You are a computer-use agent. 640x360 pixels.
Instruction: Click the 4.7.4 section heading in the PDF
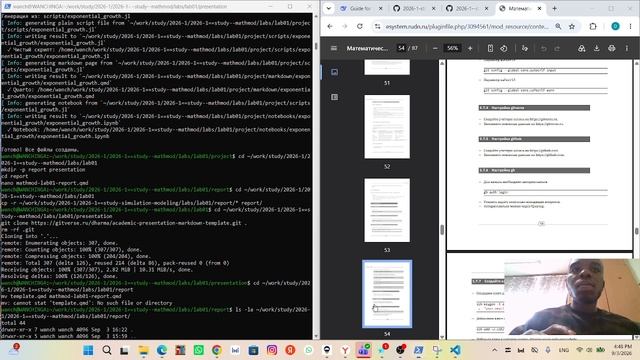[534, 108]
